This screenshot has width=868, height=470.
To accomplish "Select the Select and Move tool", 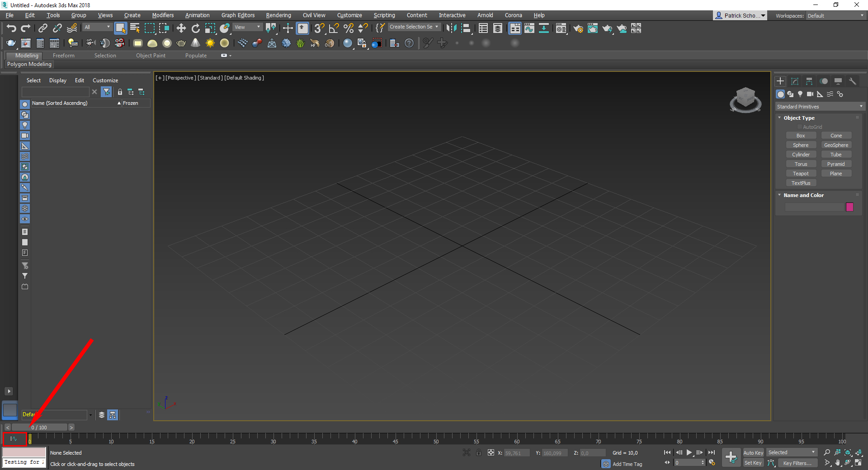I will coord(181,28).
